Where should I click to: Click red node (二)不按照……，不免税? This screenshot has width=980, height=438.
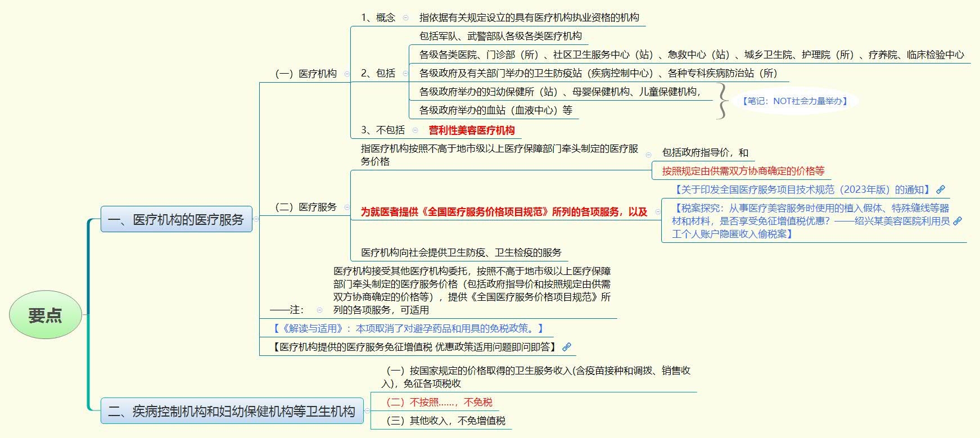click(x=438, y=402)
